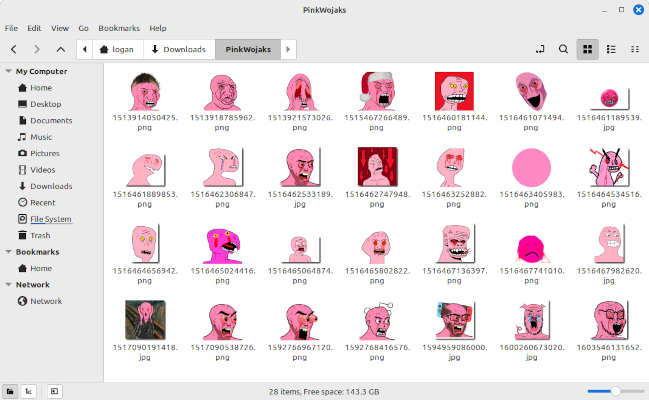Hide the sidebar with status bar button

[55, 391]
